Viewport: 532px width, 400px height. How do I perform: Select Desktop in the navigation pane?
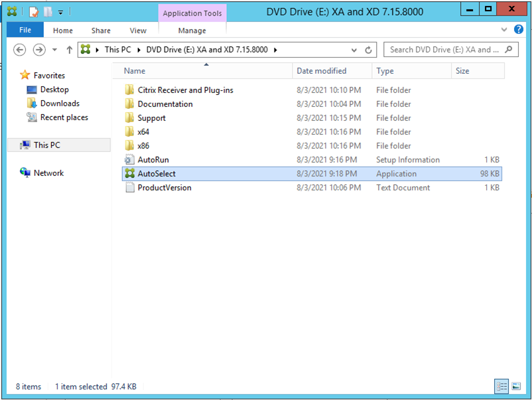coord(54,90)
